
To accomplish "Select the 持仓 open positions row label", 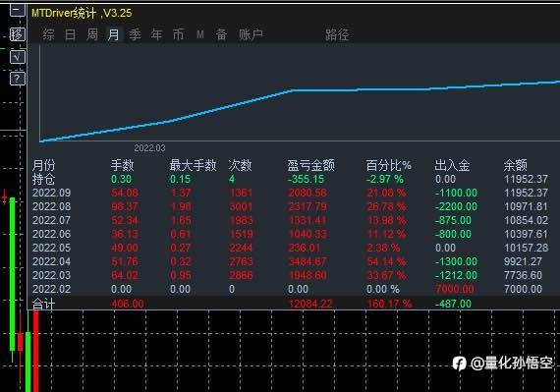I will click(x=43, y=179).
